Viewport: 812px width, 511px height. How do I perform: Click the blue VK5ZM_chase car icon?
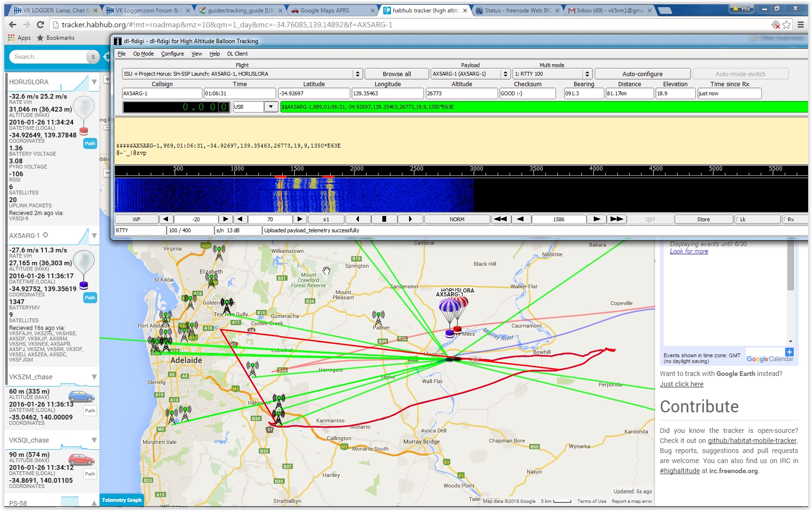coord(81,396)
